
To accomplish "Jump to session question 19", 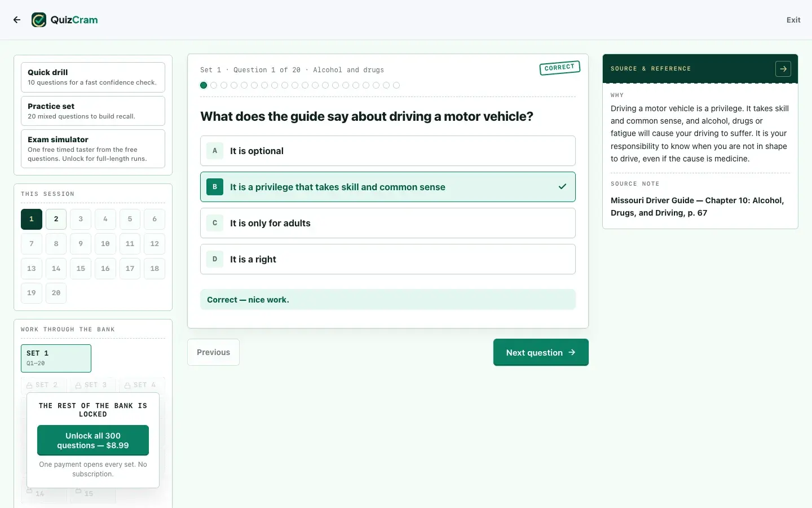I will [32, 293].
